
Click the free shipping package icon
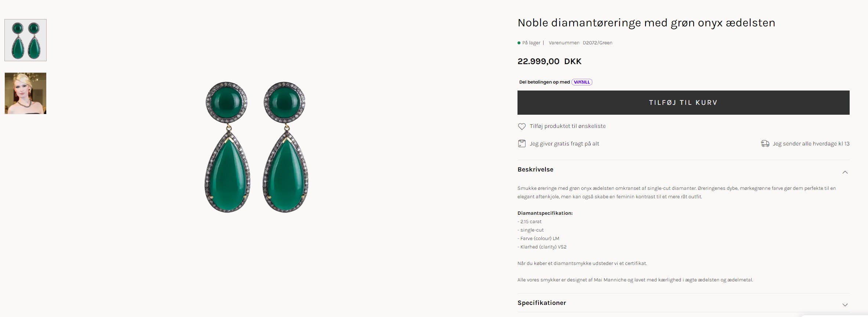[522, 144]
